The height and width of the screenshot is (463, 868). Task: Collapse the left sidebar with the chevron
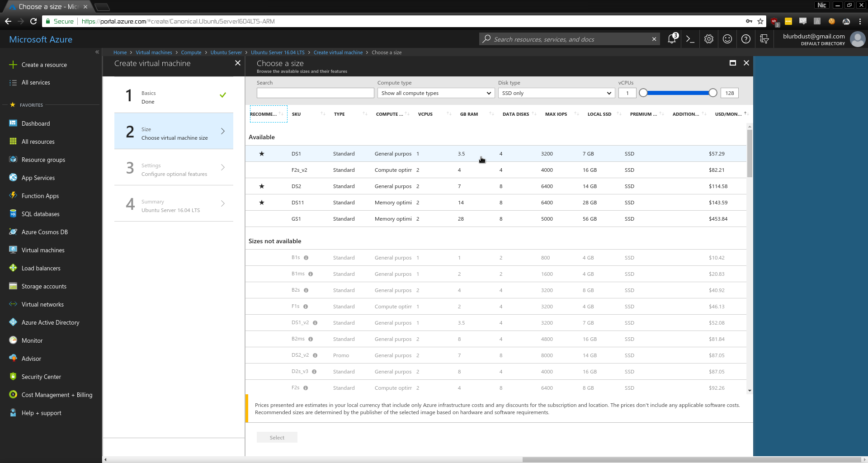click(97, 52)
